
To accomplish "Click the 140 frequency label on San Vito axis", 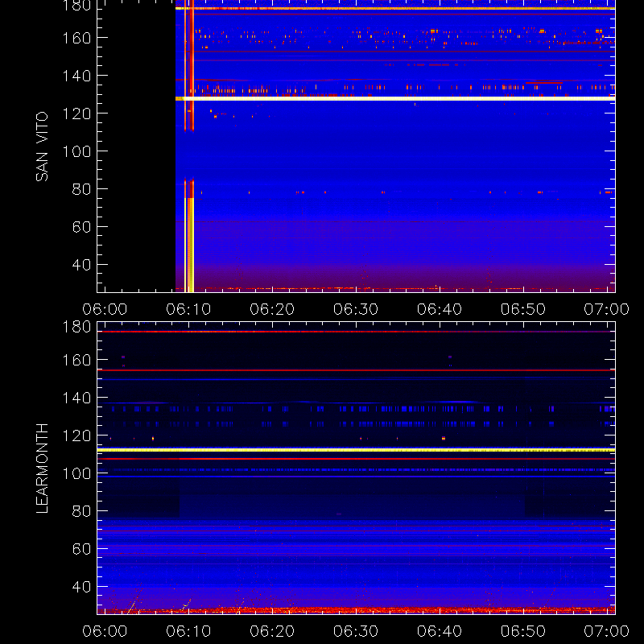I will pos(76,76).
